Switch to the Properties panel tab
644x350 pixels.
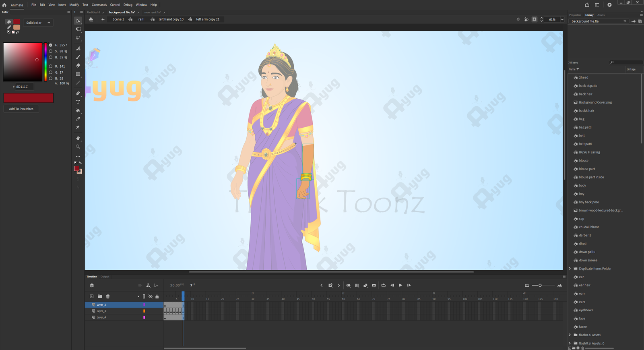[575, 15]
